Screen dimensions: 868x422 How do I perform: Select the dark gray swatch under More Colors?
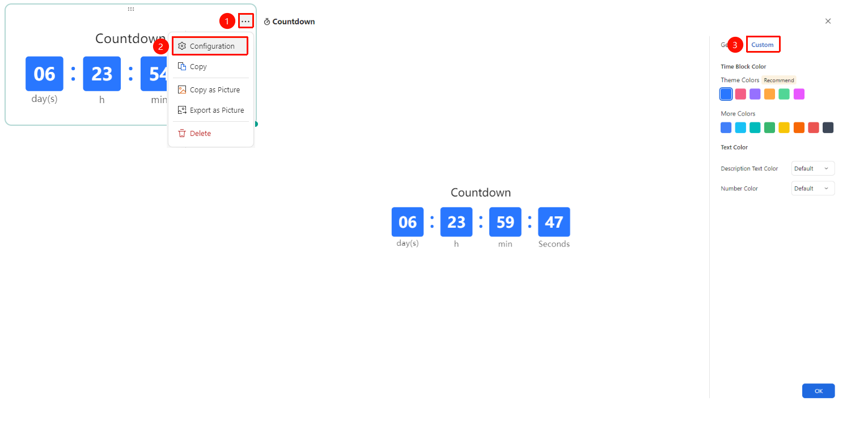828,127
